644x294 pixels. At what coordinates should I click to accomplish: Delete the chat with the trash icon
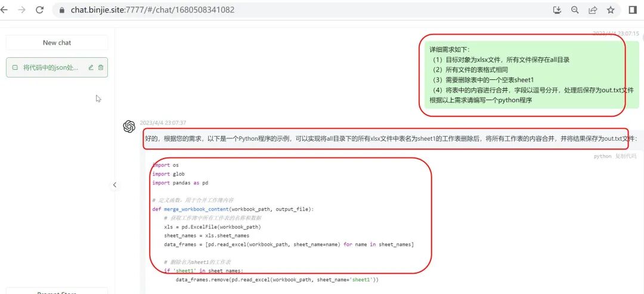(101, 67)
